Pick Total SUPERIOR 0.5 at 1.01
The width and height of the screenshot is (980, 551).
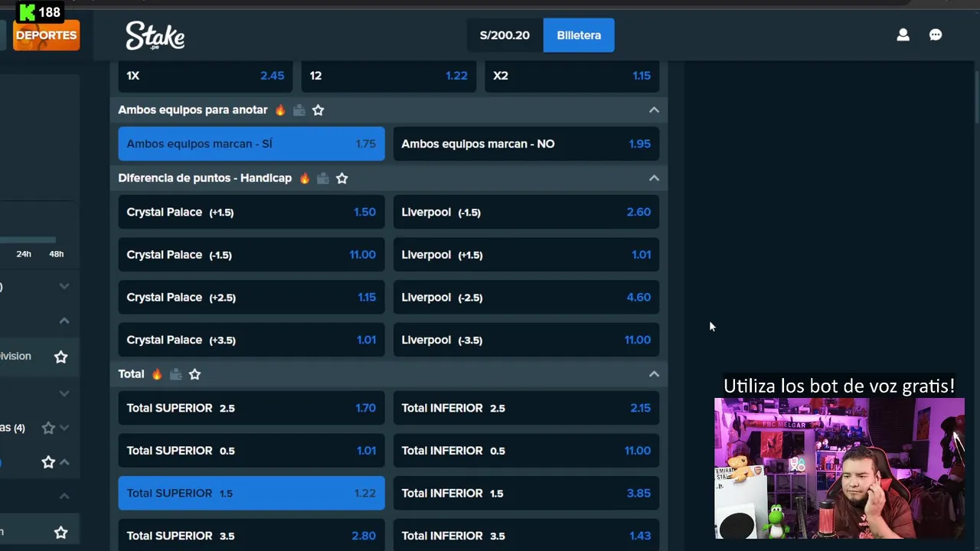click(251, 451)
